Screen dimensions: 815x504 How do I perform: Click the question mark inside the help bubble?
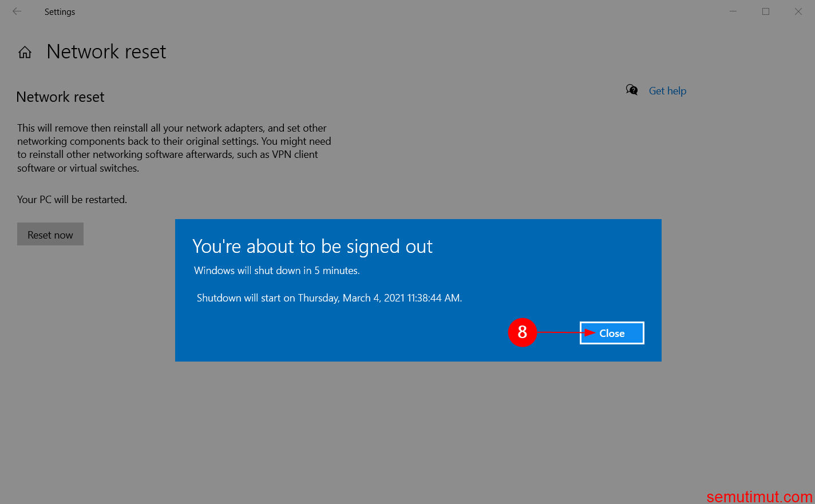pyautogui.click(x=634, y=92)
